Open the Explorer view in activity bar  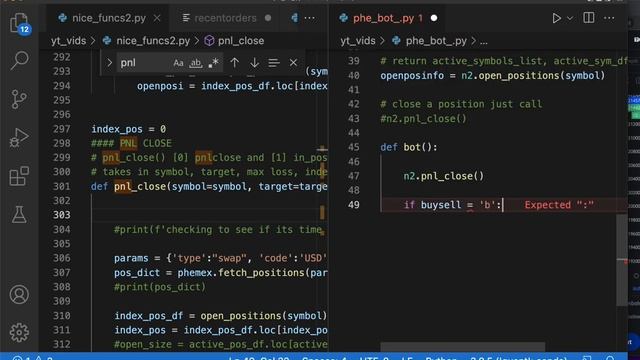(x=19, y=22)
